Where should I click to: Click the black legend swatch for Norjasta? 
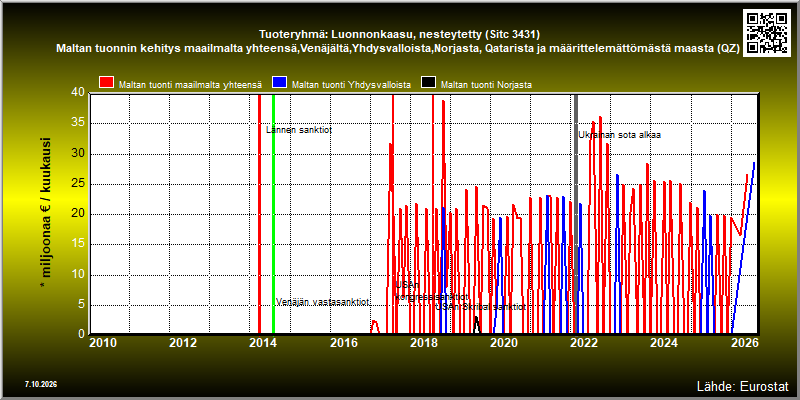coord(429,83)
